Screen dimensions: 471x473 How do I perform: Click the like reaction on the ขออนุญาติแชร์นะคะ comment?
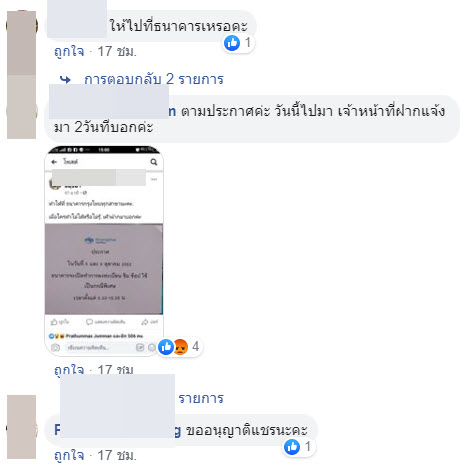coord(292,447)
